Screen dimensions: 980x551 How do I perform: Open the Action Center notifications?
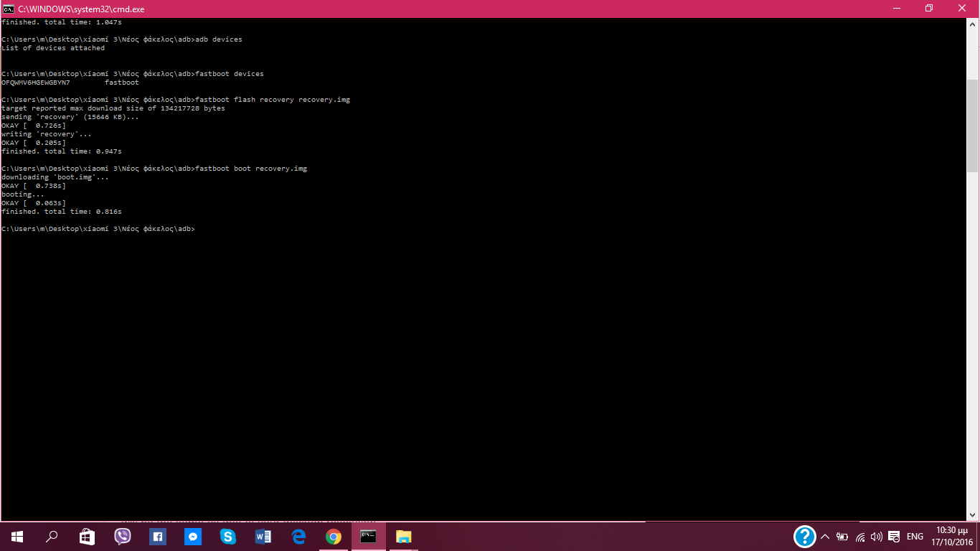click(894, 537)
